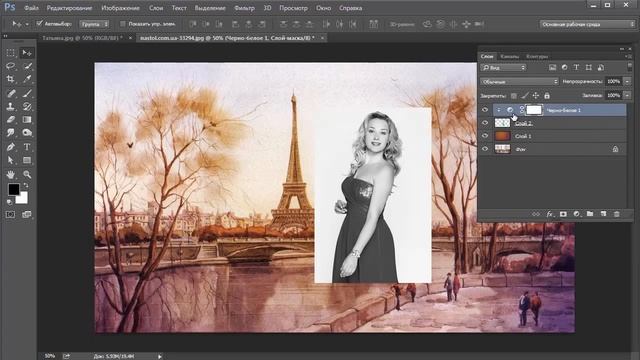The width and height of the screenshot is (640, 360).
Task: Toggle the Автовыбор checkbox
Action: 40,24
